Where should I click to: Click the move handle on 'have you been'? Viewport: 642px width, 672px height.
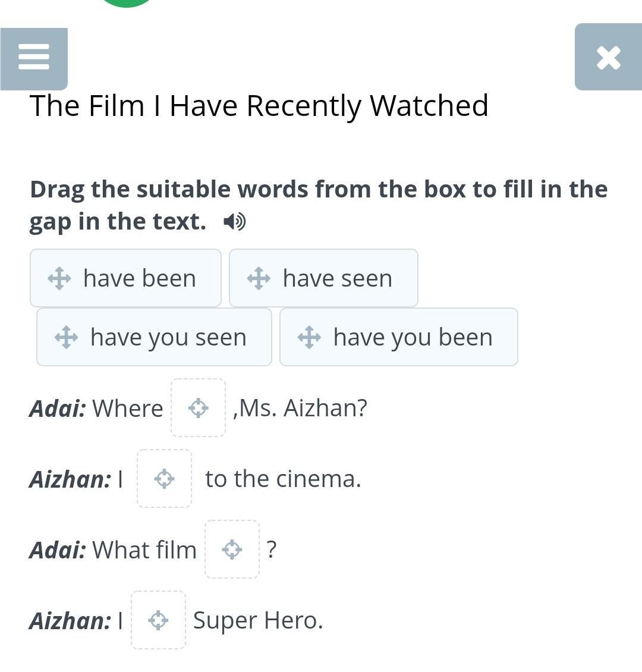[x=309, y=337]
